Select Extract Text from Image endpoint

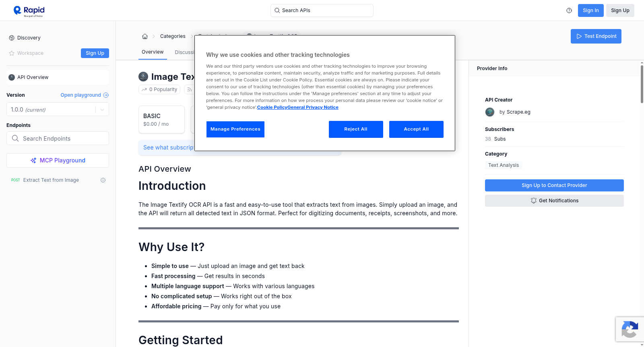pos(51,180)
